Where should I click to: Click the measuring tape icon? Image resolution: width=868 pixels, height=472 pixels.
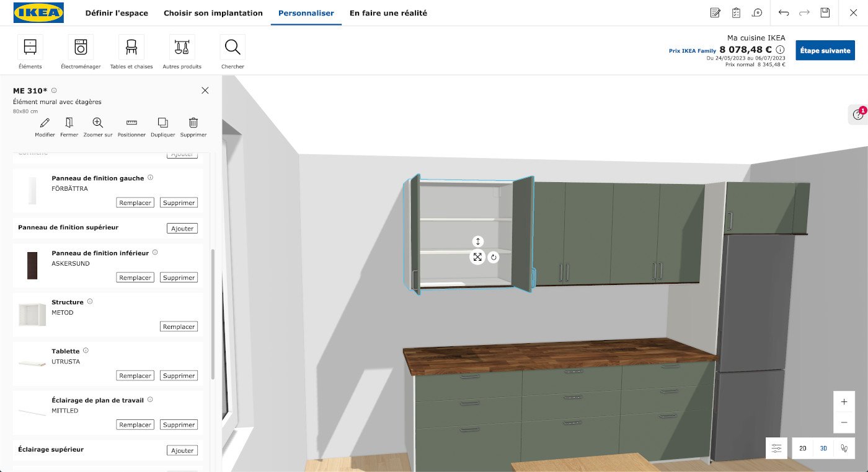coord(757,13)
